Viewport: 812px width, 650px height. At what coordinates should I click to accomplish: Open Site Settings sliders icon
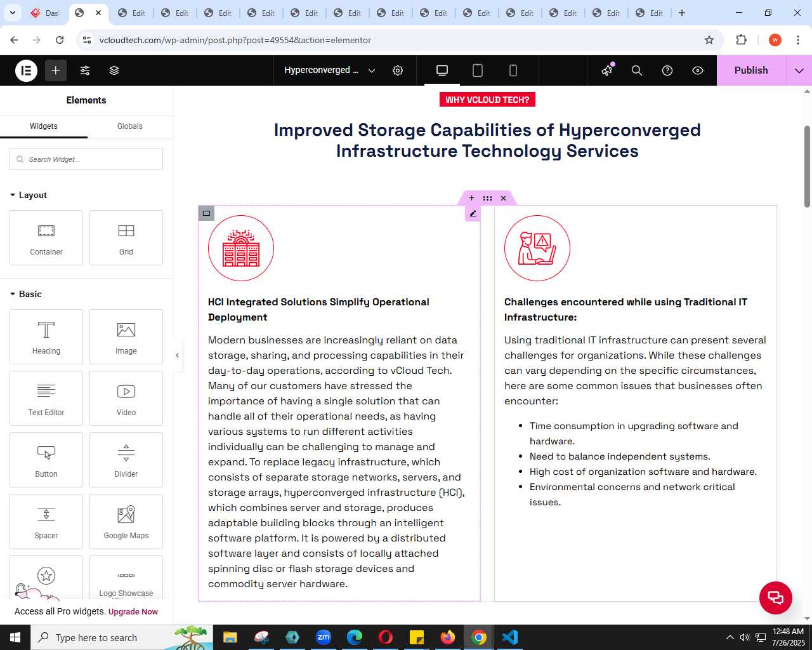(x=85, y=70)
